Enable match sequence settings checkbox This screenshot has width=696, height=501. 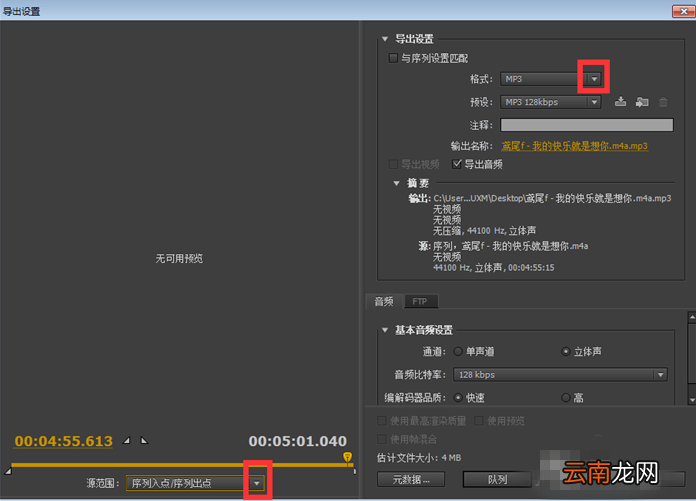coord(393,58)
